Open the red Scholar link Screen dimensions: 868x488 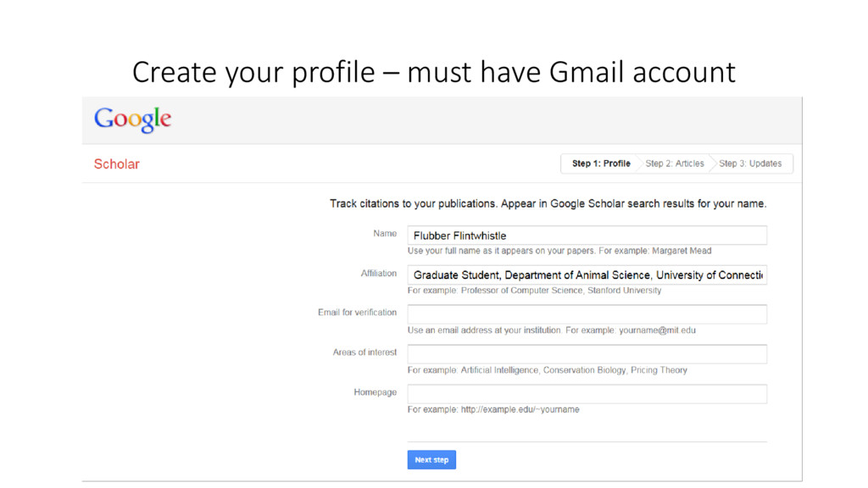tap(116, 164)
